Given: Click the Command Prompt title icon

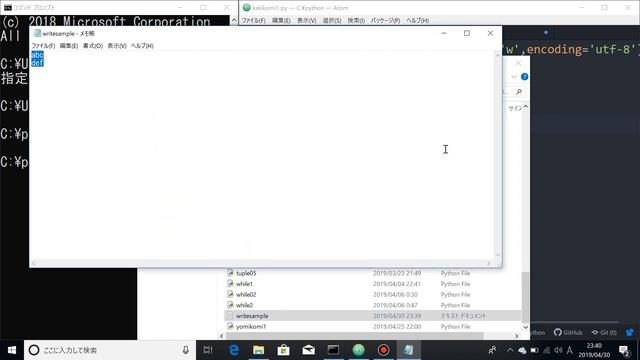Looking at the screenshot, I should pos(8,7).
